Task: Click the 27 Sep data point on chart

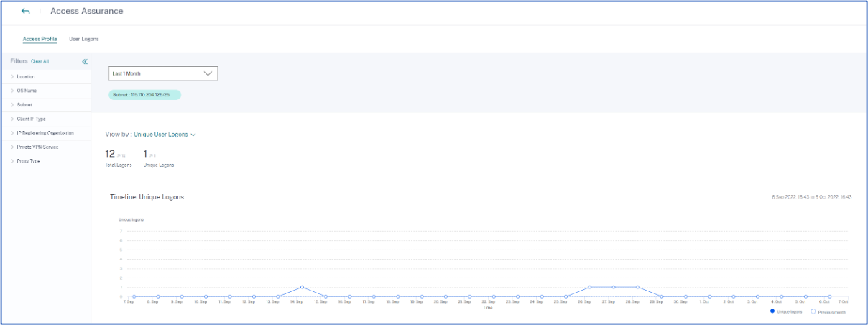Action: click(614, 287)
